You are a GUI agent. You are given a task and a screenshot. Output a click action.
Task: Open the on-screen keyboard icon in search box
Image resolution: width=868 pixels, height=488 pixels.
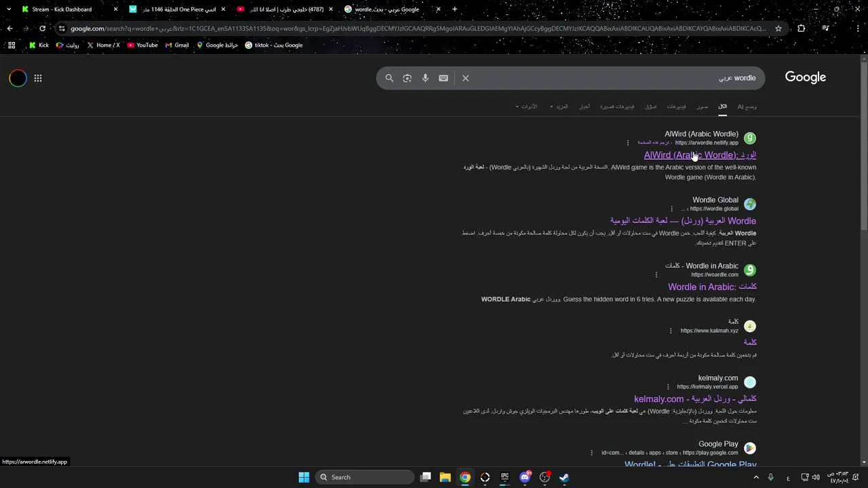[443, 78]
